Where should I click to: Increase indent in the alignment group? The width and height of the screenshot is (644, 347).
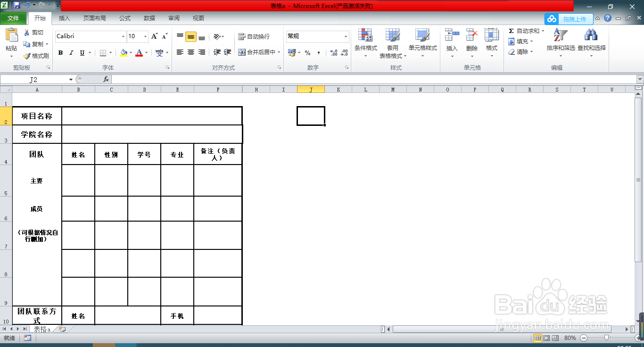pyautogui.click(x=228, y=52)
